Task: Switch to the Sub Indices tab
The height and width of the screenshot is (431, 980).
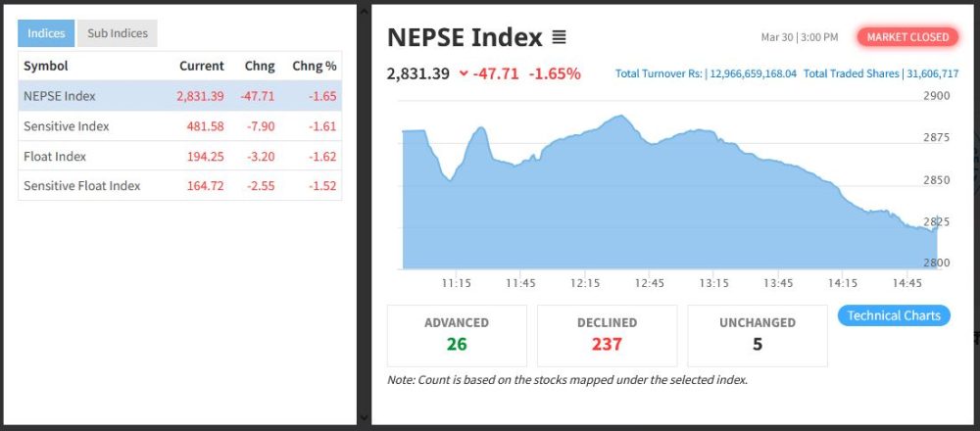Action: pyautogui.click(x=117, y=33)
